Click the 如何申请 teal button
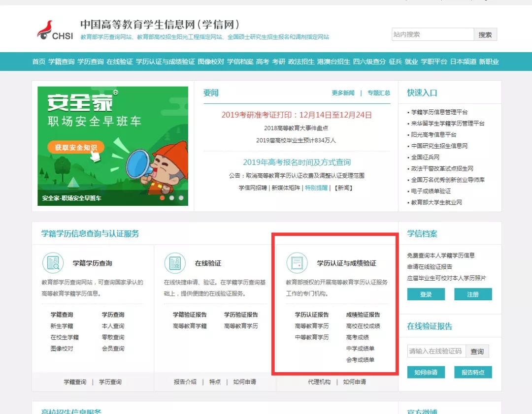The image size is (532, 414). [426, 372]
